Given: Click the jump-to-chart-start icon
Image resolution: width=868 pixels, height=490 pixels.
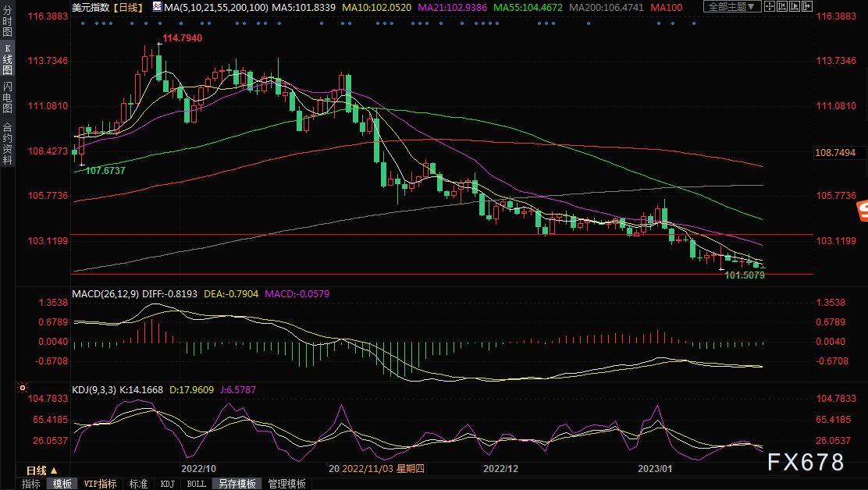Looking at the screenshot, I should tap(782, 6).
